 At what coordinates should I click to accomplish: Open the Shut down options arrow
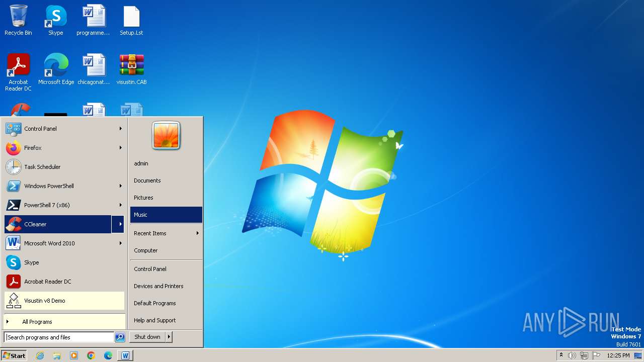(169, 337)
